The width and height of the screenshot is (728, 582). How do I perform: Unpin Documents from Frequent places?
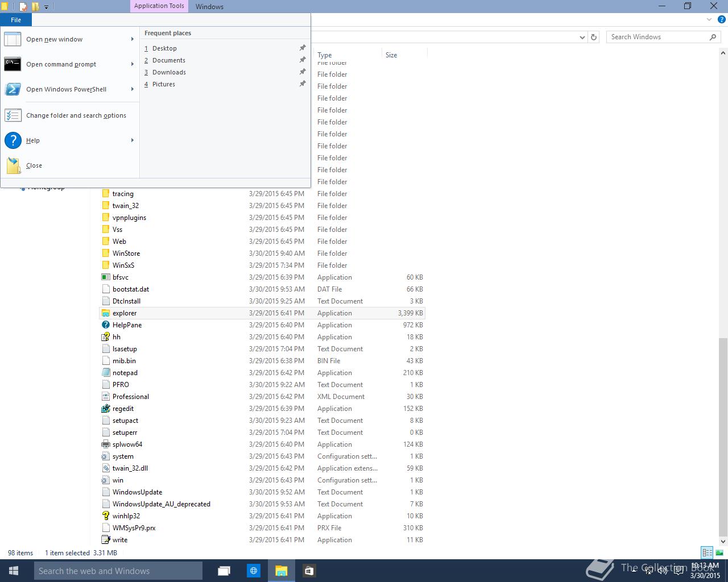click(303, 60)
